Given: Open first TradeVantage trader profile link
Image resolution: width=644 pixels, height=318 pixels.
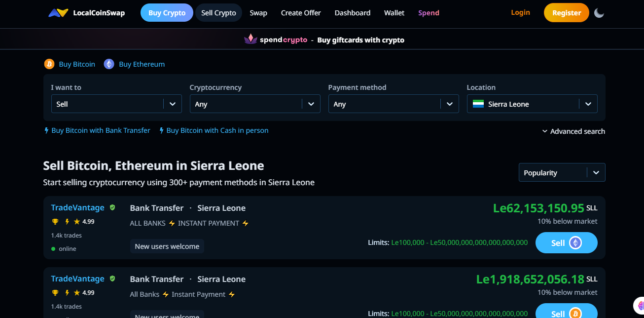Looking at the screenshot, I should coord(77,207).
